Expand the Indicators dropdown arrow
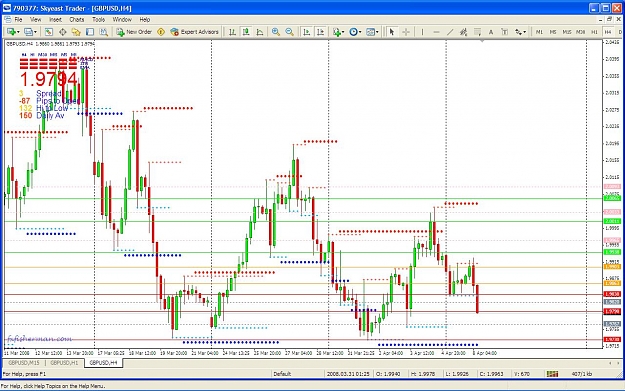The width and height of the screenshot is (625, 391). (344, 32)
